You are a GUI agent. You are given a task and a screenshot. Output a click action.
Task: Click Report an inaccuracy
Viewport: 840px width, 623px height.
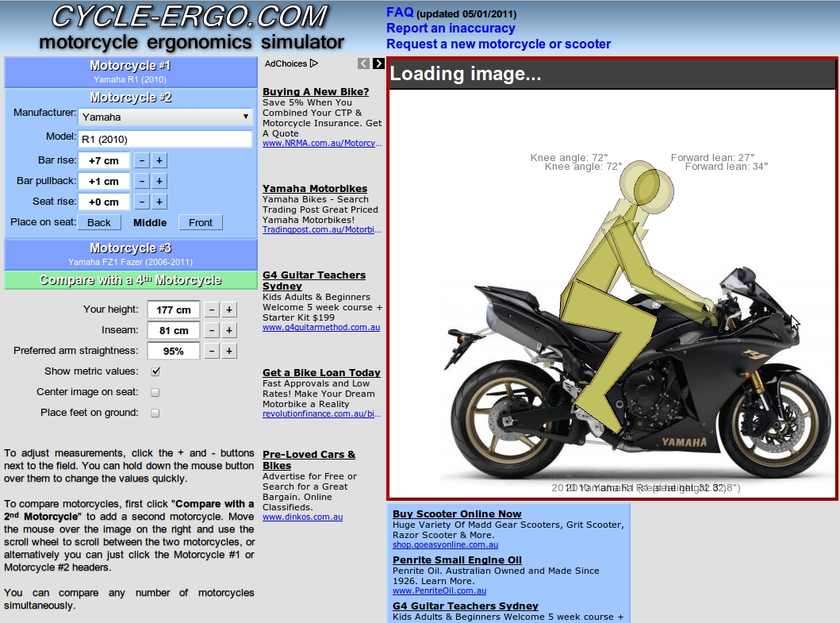(x=450, y=27)
